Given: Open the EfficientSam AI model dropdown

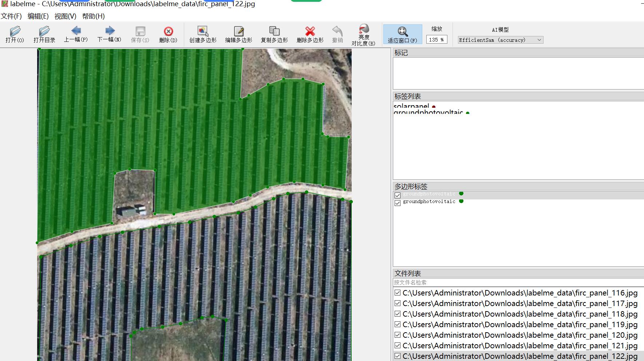Looking at the screenshot, I should tap(500, 40).
